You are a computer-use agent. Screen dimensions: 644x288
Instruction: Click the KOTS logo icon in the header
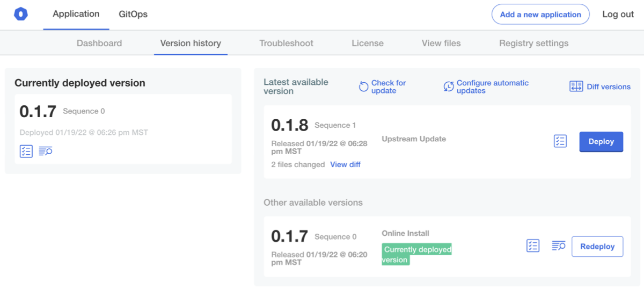pyautogui.click(x=21, y=15)
